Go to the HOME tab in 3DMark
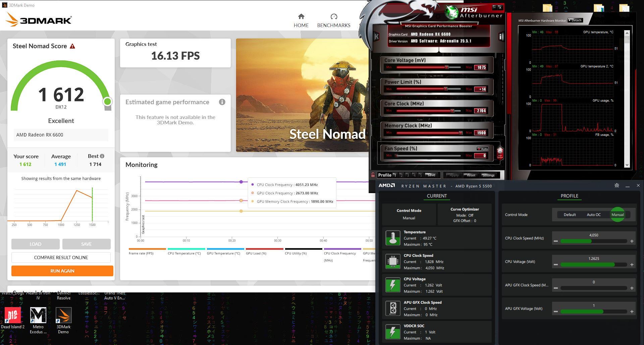 pyautogui.click(x=301, y=20)
